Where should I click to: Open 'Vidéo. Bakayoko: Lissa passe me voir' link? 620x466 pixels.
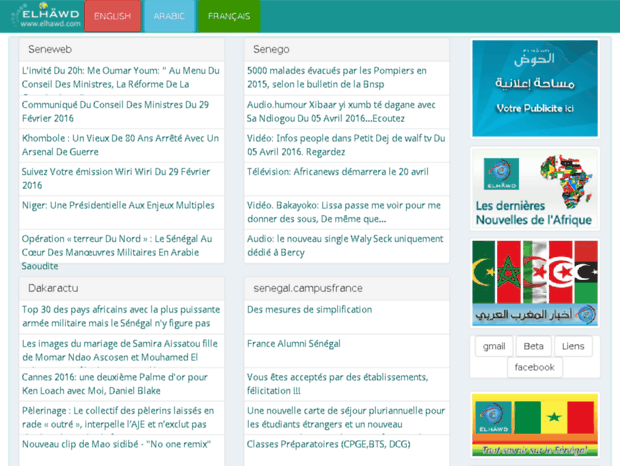[x=347, y=213]
